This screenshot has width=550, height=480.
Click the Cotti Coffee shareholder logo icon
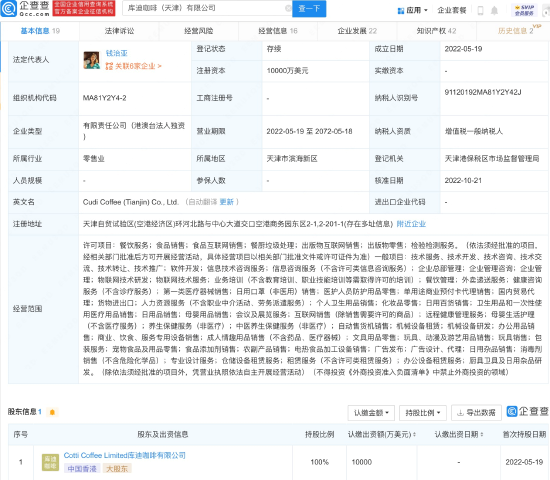[x=50, y=462]
